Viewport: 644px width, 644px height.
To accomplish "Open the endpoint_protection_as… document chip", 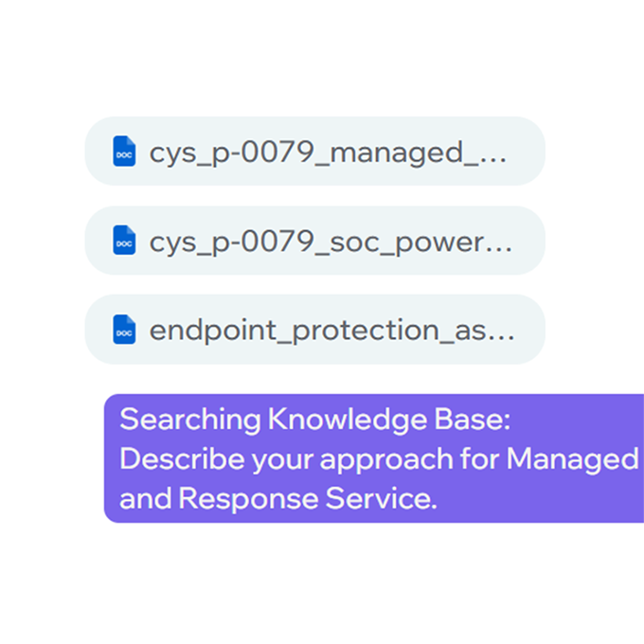I will click(315, 330).
